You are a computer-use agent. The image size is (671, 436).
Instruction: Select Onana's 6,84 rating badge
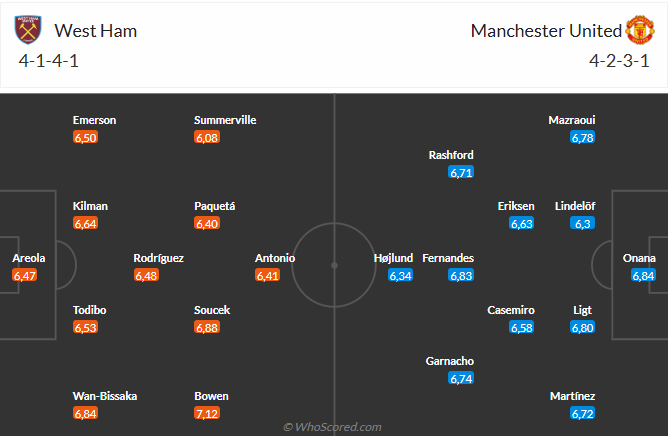(x=644, y=275)
